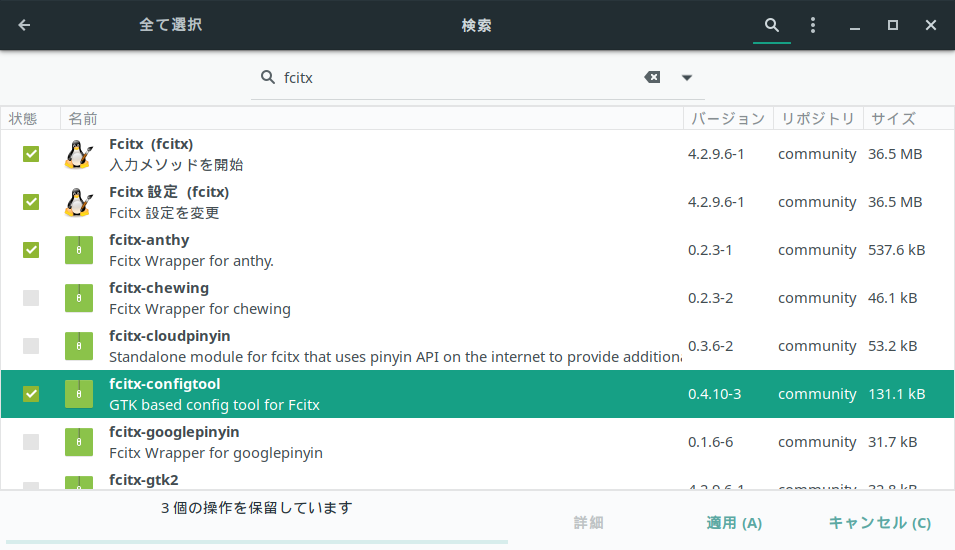This screenshot has width=955, height=550.
Task: Apply changes with 適用 (A)
Action: point(734,523)
